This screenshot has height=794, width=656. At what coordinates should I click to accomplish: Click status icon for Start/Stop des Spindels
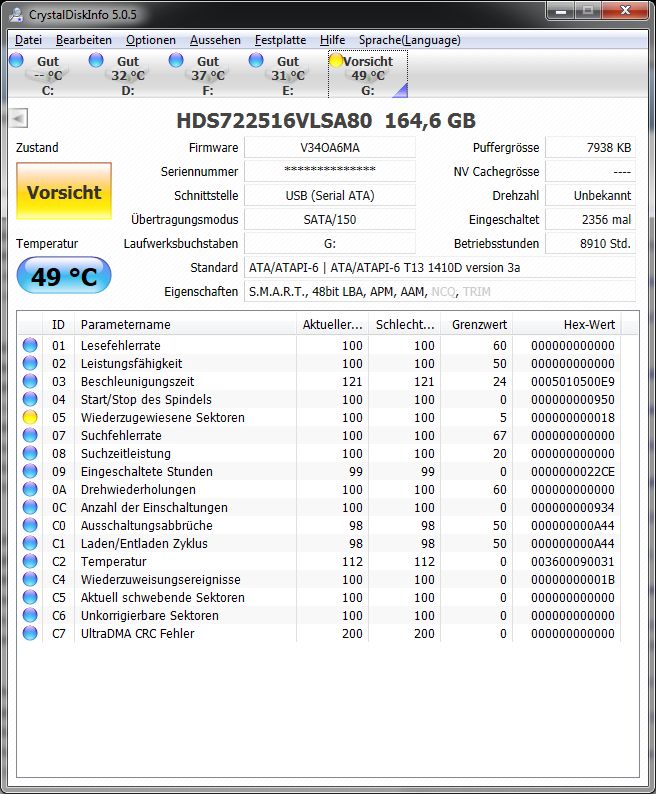pos(30,399)
